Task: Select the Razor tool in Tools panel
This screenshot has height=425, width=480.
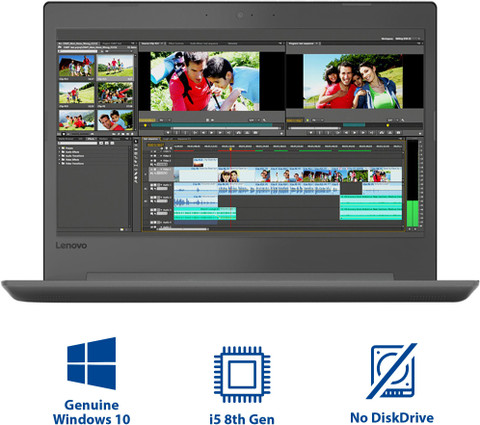Action: tap(136, 162)
